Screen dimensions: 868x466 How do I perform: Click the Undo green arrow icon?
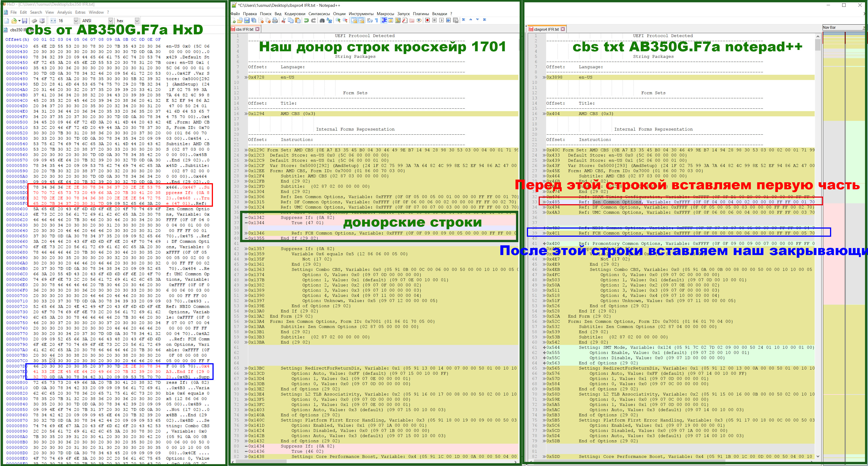[x=306, y=21]
